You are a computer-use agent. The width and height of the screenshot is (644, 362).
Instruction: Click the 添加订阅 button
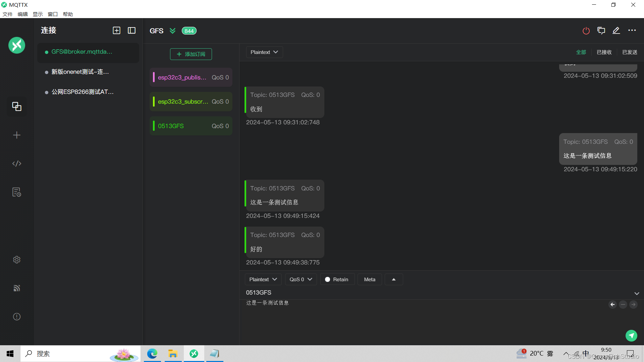[191, 54]
